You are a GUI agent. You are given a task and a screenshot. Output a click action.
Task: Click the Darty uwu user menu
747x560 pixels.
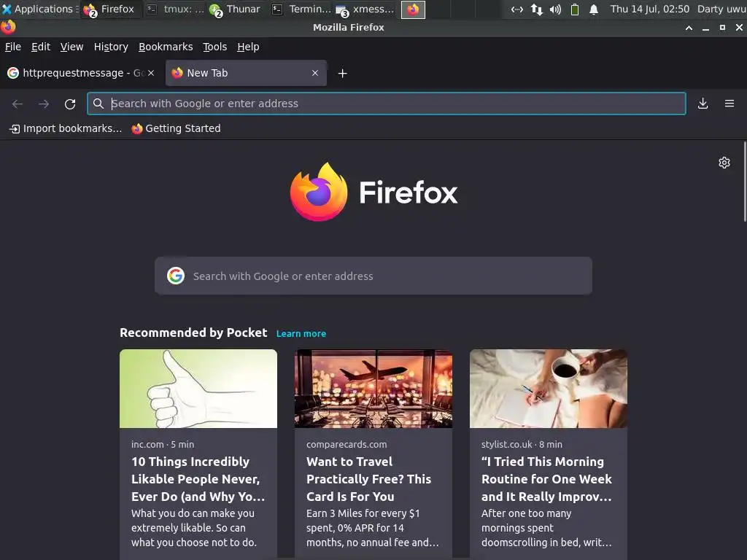[721, 9]
